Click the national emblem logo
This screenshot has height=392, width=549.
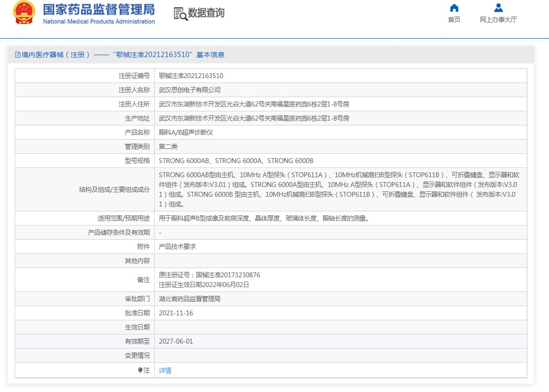point(24,13)
